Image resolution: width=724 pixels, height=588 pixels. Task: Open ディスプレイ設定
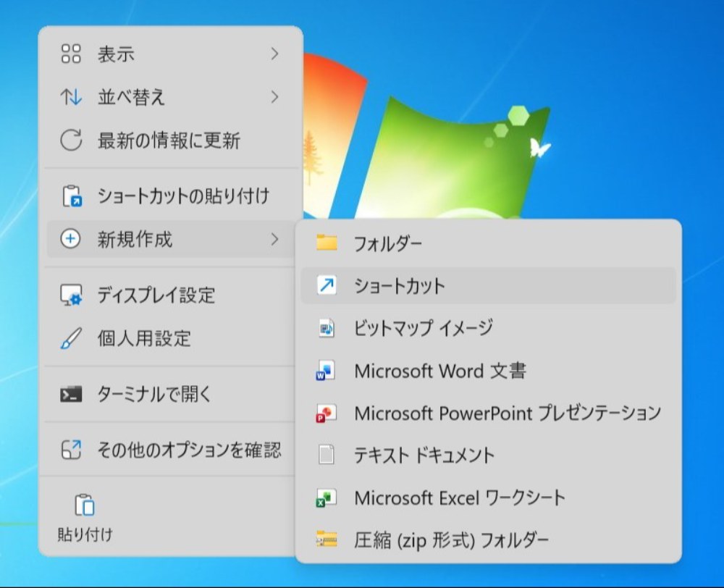[x=170, y=295]
